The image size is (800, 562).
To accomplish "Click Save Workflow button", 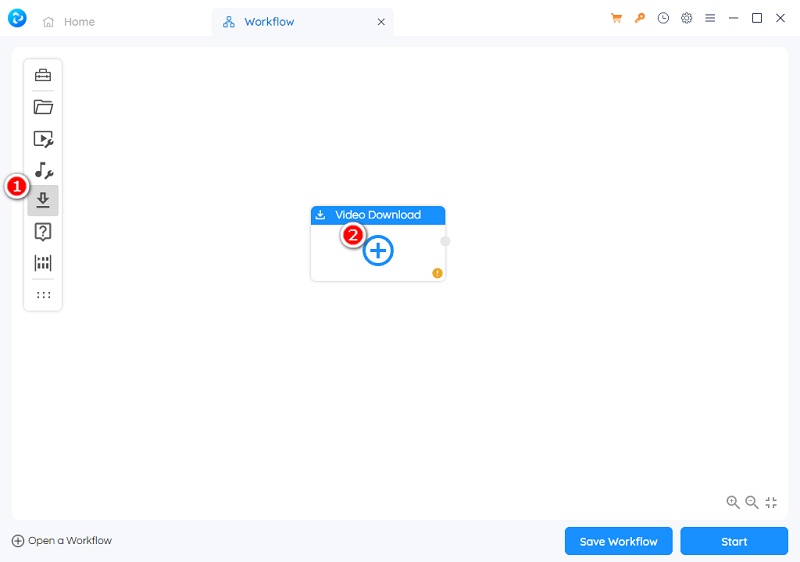I will (618, 541).
